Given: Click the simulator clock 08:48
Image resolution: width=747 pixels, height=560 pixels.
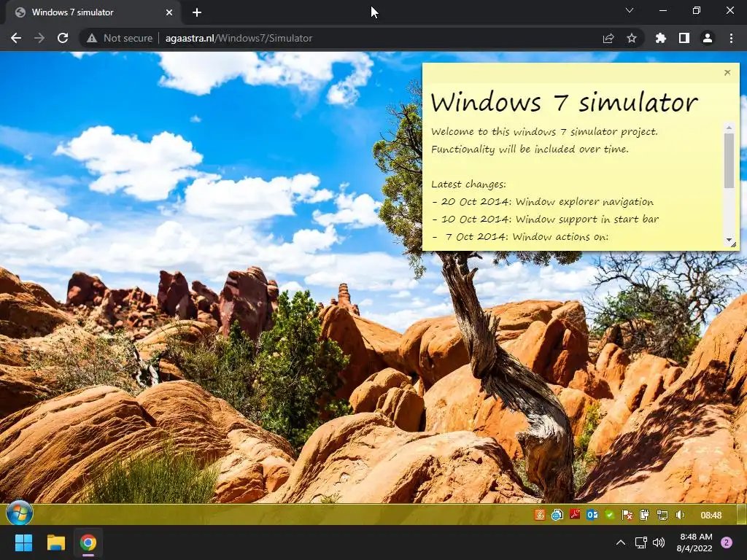Looking at the screenshot, I should pos(711,516).
